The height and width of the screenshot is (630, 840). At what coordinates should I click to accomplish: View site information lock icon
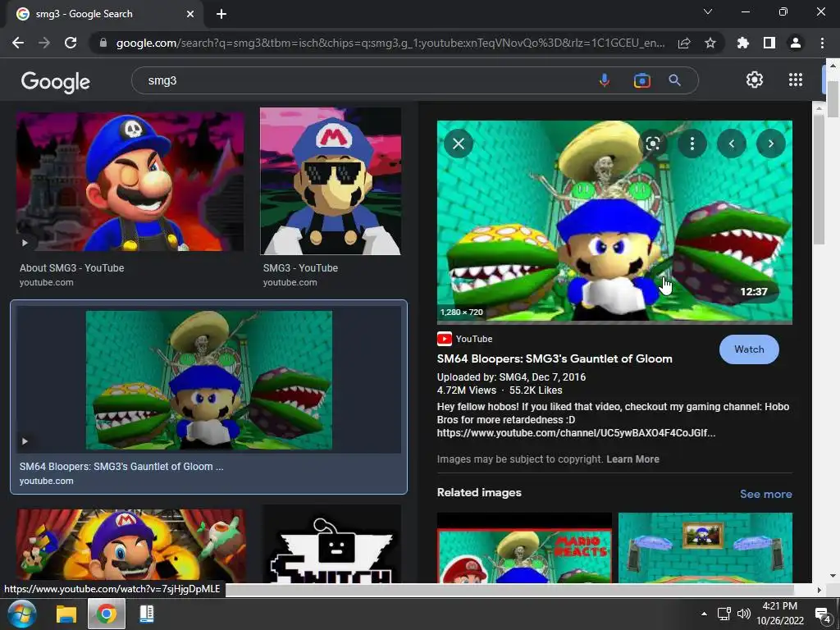pyautogui.click(x=103, y=43)
